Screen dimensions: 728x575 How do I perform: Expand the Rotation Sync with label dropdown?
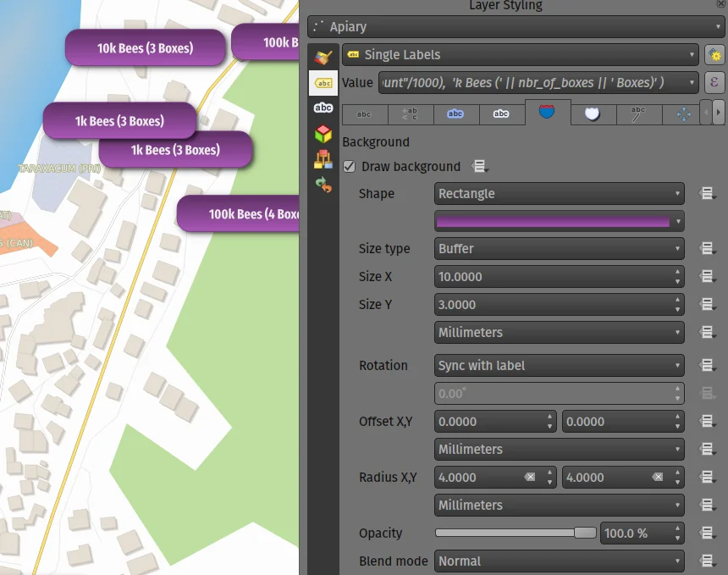coord(559,366)
